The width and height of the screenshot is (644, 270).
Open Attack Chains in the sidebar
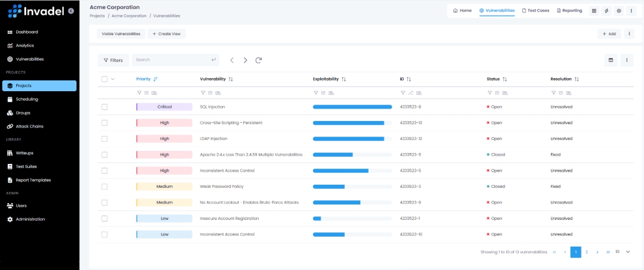tap(29, 126)
